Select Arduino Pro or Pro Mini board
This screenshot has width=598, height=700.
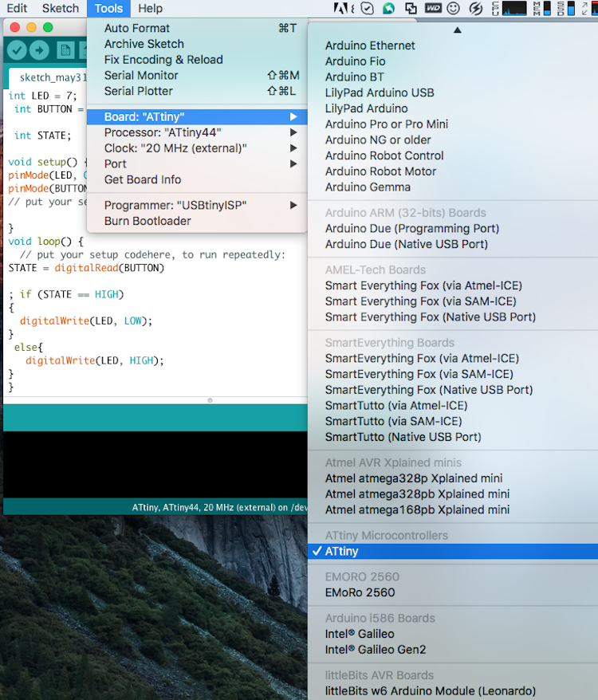tap(453, 124)
